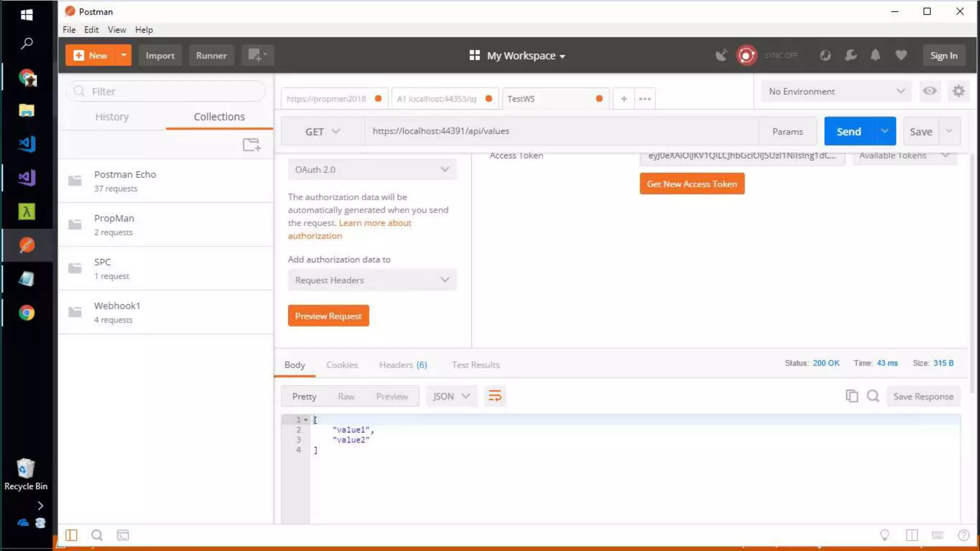The height and width of the screenshot is (551, 980).
Task: Open the Headers (6) response tab
Action: (403, 364)
